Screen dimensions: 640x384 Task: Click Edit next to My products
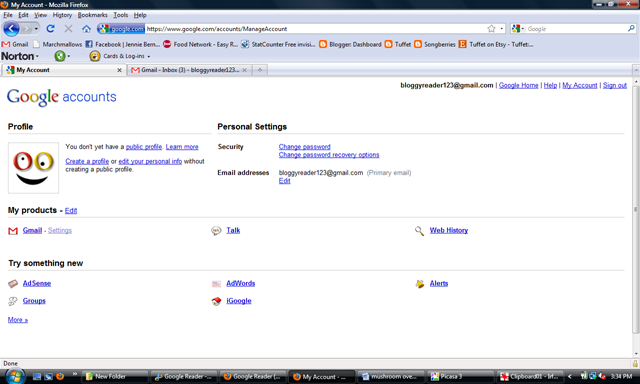point(71,211)
